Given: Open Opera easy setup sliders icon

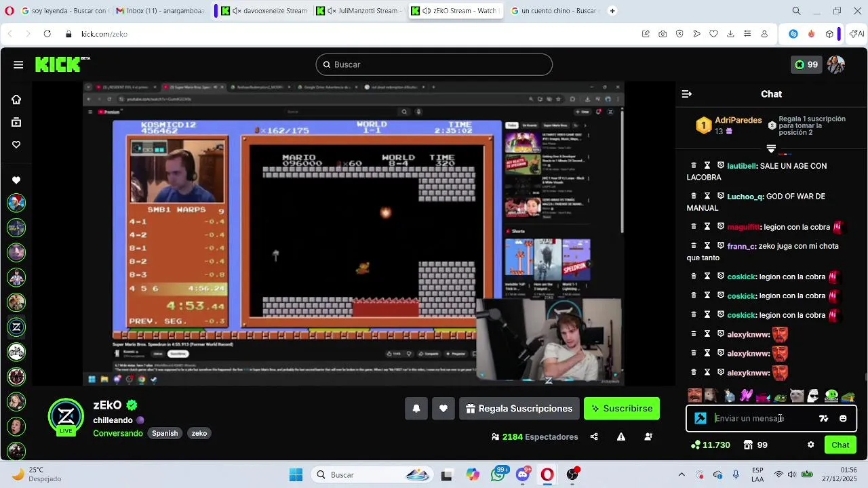Looking at the screenshot, I should click(747, 34).
